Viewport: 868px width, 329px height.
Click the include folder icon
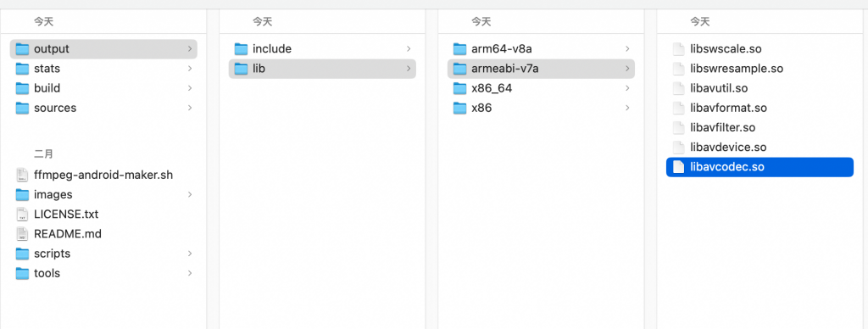tap(241, 49)
